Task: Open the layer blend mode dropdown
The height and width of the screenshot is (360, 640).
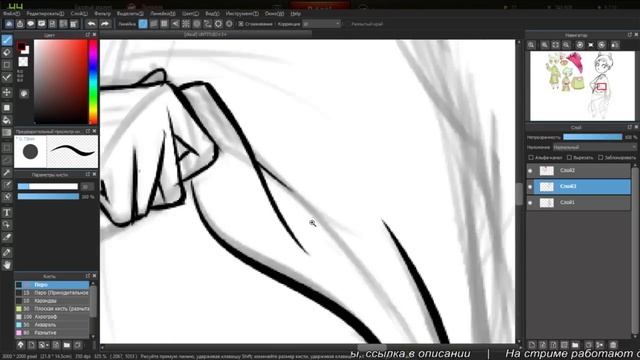Action: pos(594,147)
